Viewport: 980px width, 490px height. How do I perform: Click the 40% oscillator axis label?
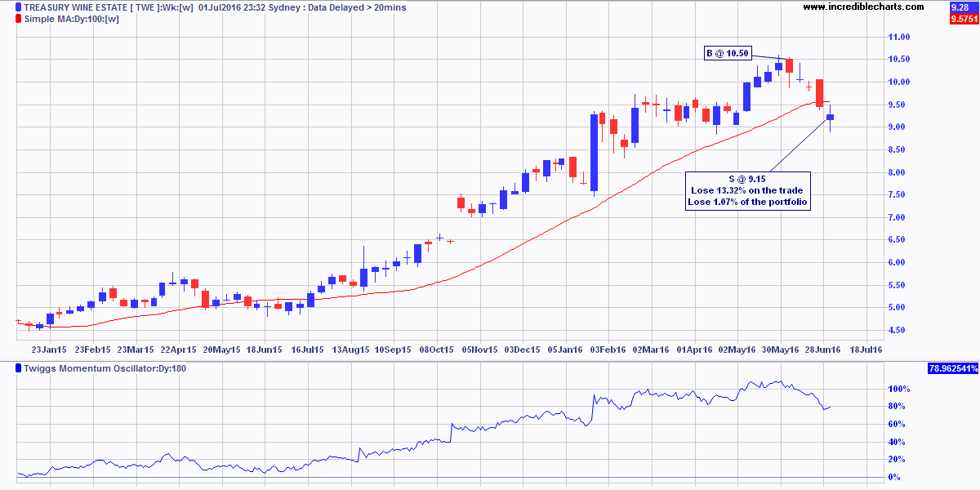pos(898,442)
